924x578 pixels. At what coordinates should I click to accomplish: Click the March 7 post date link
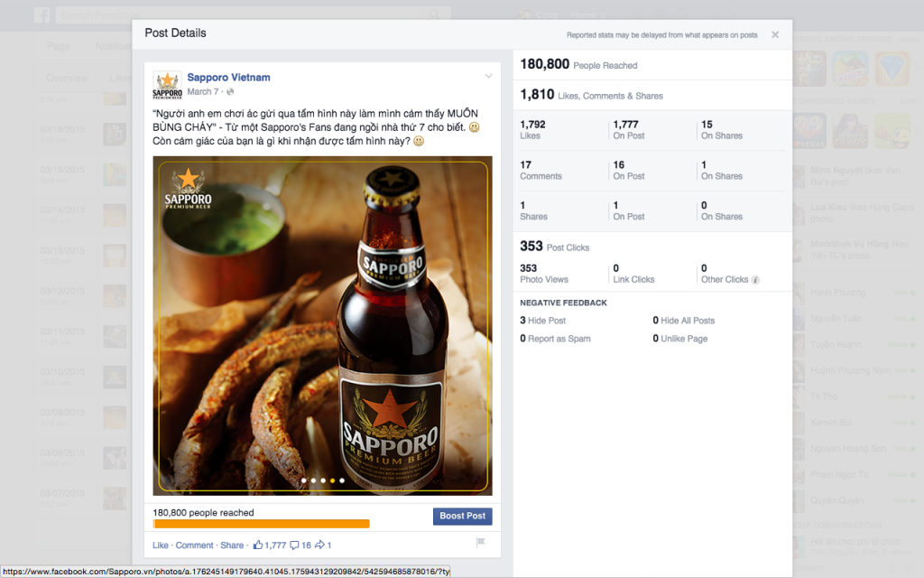(x=203, y=91)
